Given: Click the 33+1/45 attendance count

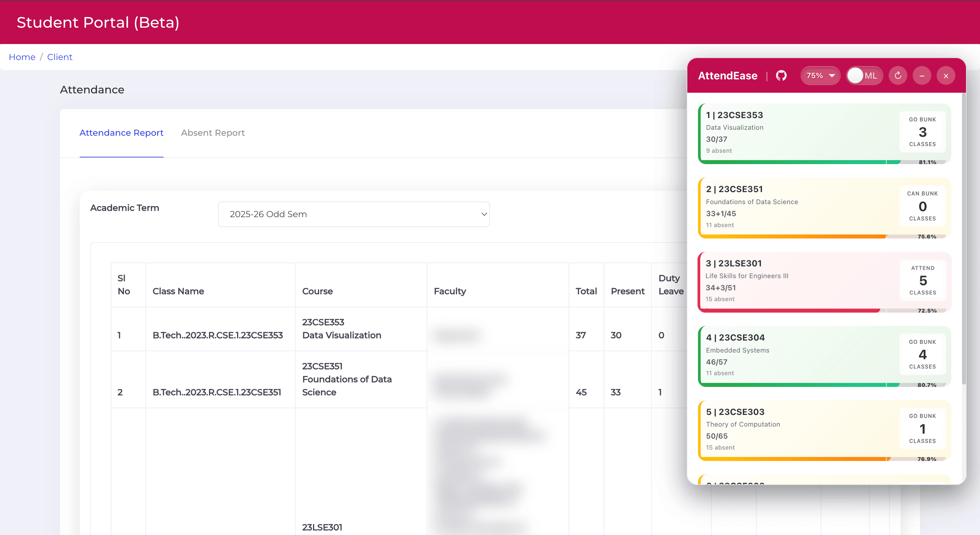Looking at the screenshot, I should point(721,213).
